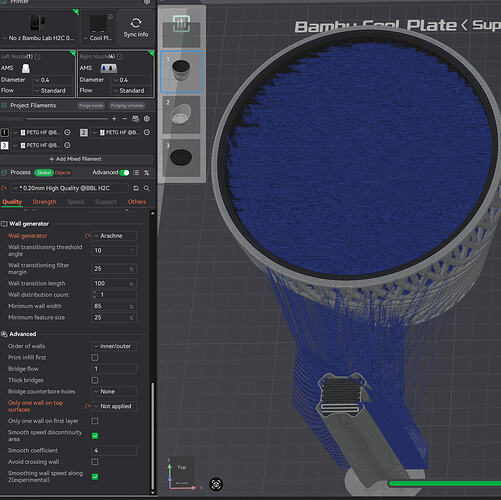Click the filament AMS sync icon

[135, 119]
